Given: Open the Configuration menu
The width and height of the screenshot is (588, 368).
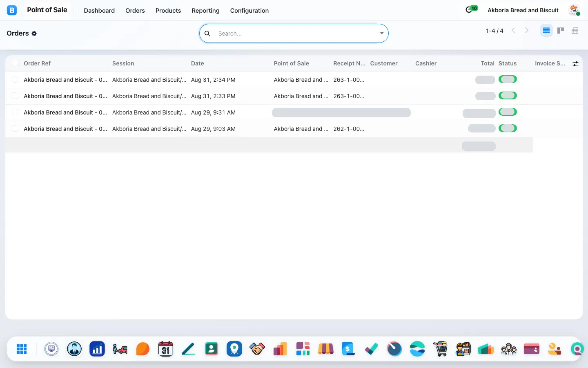Looking at the screenshot, I should click(x=249, y=11).
